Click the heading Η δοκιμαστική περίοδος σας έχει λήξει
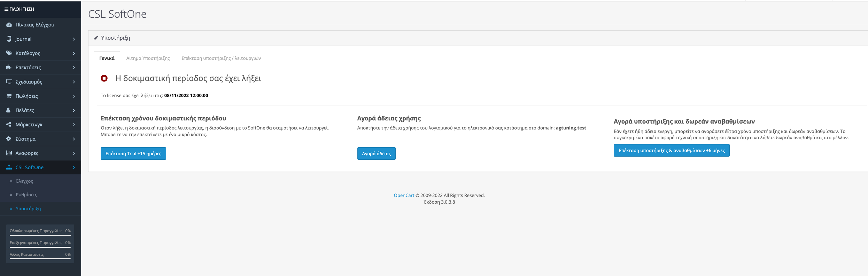Viewport: 868px width, 276px height. coord(188,78)
